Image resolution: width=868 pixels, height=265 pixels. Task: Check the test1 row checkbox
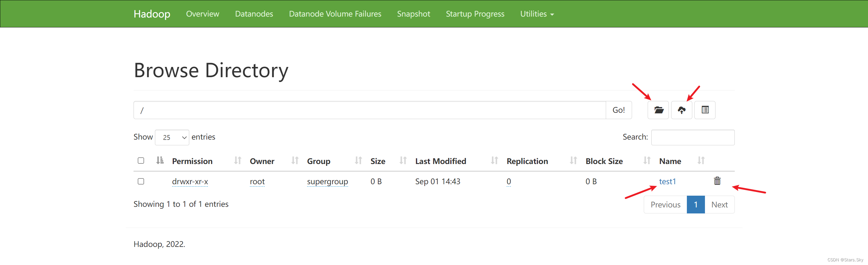click(141, 181)
